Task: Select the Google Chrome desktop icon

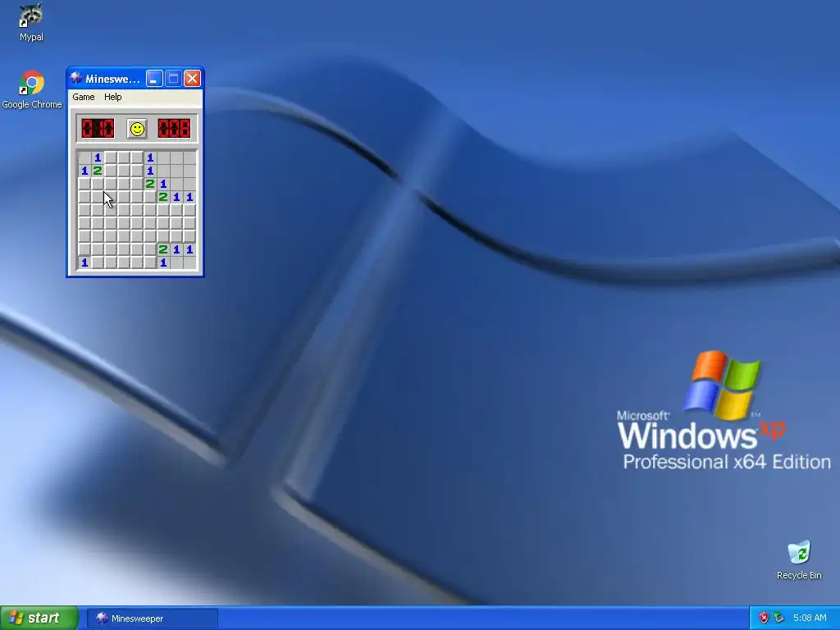Action: [x=32, y=89]
